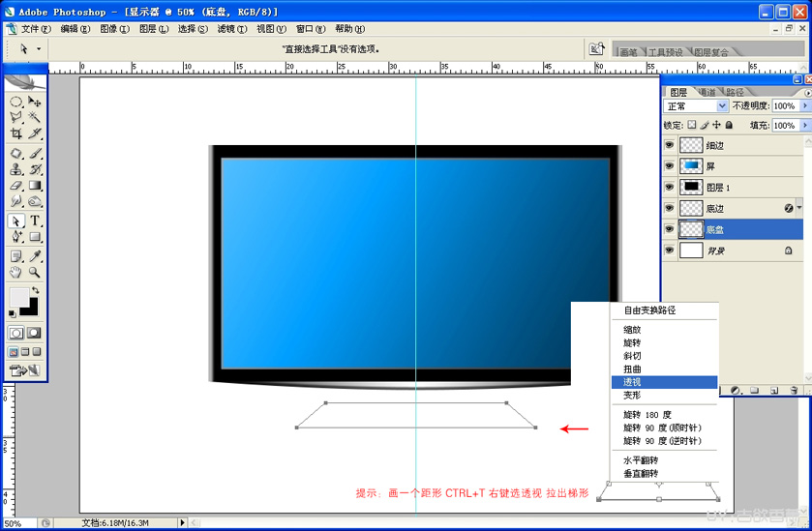Click the black background color swatch
This screenshot has height=531, width=812.
pos(31,309)
